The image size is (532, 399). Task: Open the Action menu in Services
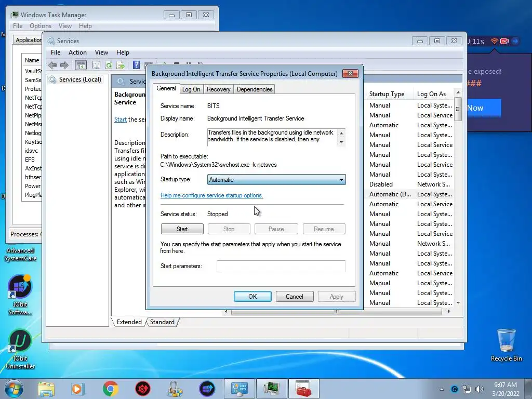tap(77, 52)
